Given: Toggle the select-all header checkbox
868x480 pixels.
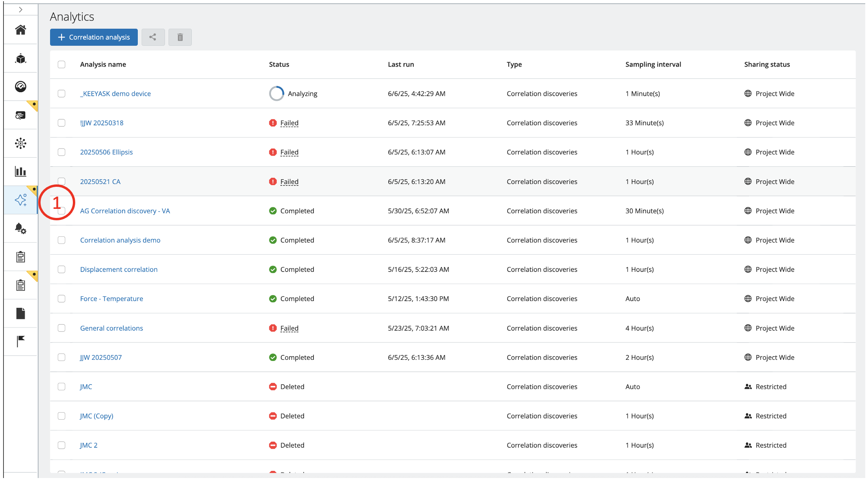Looking at the screenshot, I should [x=61, y=64].
